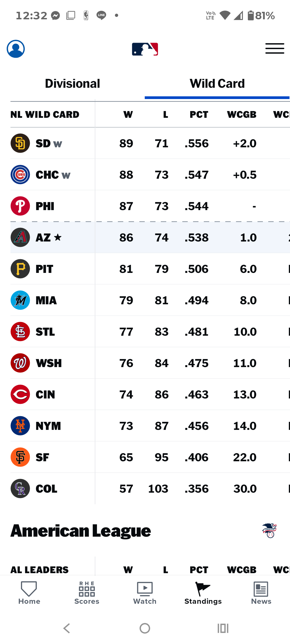Tap the San Diego Padres logo

20,143
